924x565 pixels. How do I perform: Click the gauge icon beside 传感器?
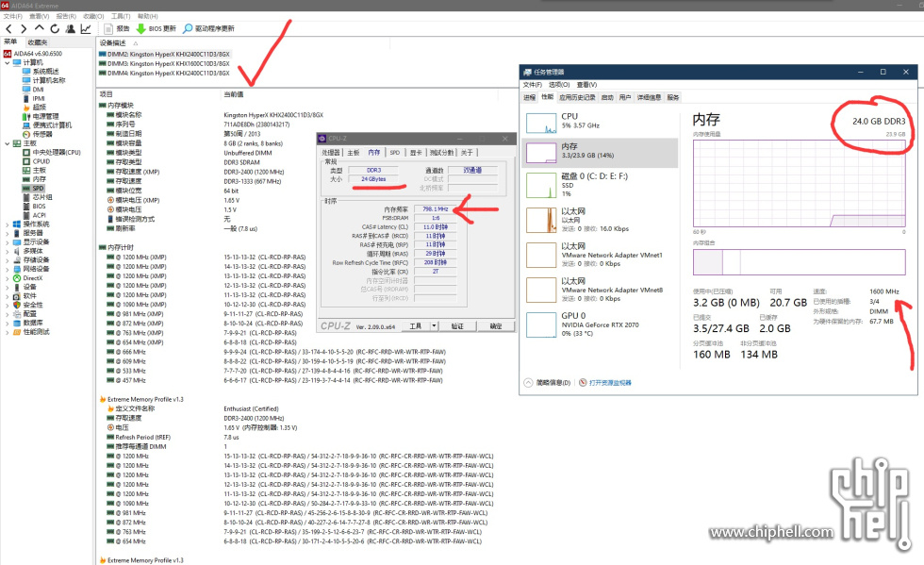(x=26, y=135)
